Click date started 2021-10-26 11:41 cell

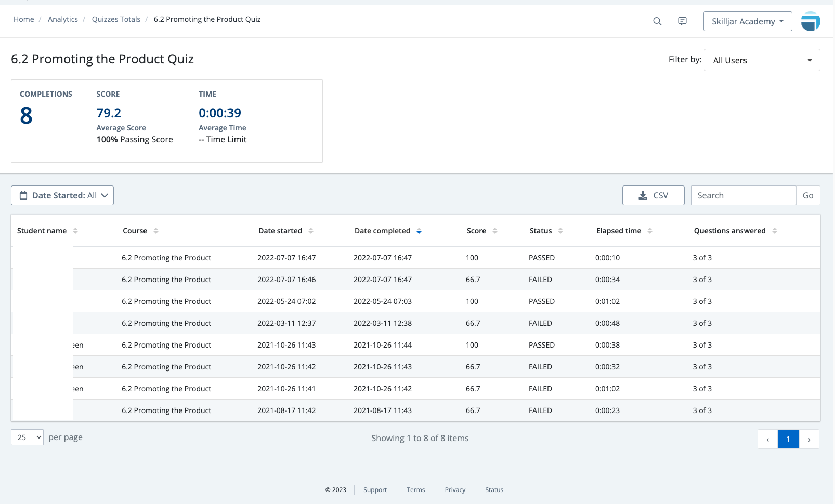click(x=286, y=389)
